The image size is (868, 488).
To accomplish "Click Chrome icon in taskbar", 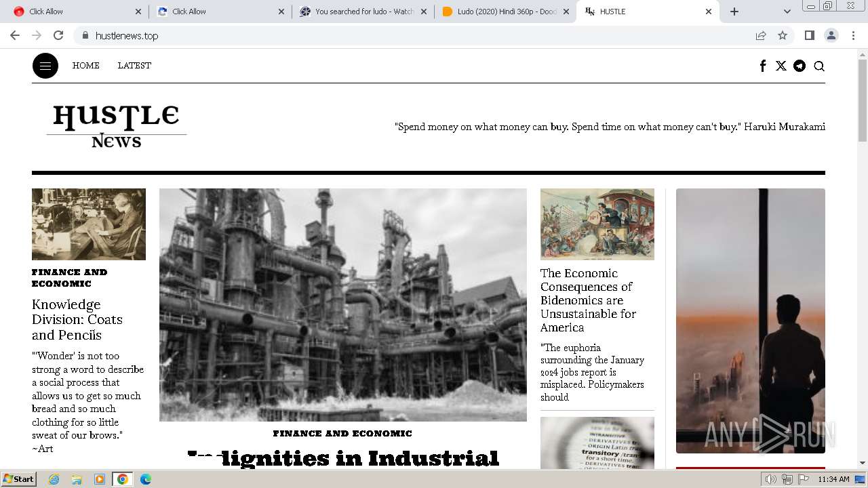I will pyautogui.click(x=123, y=479).
